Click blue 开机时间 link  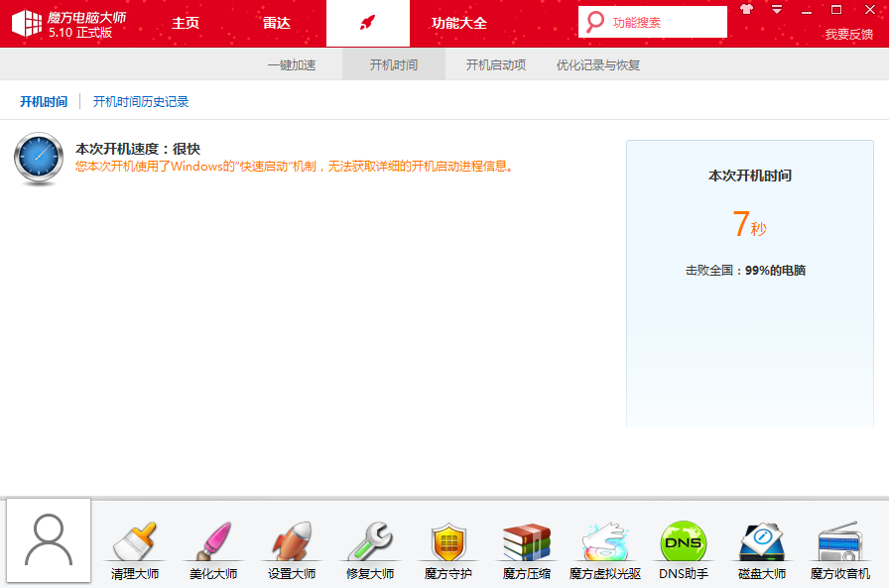(x=44, y=102)
